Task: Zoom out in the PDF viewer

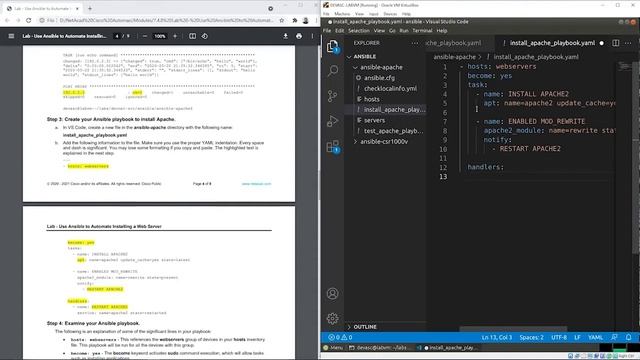Action: click(144, 36)
